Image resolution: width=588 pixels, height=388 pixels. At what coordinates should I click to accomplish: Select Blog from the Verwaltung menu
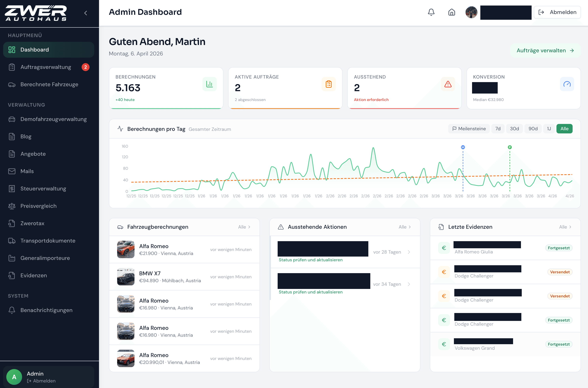(x=26, y=136)
